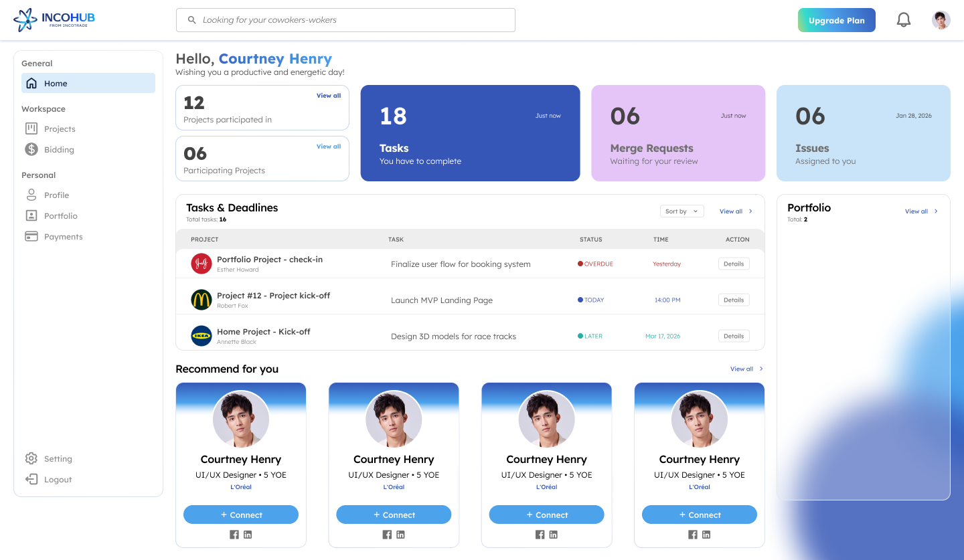The height and width of the screenshot is (560, 964).
Task: Click the red logo of Portfolio Project row
Action: coord(202,264)
